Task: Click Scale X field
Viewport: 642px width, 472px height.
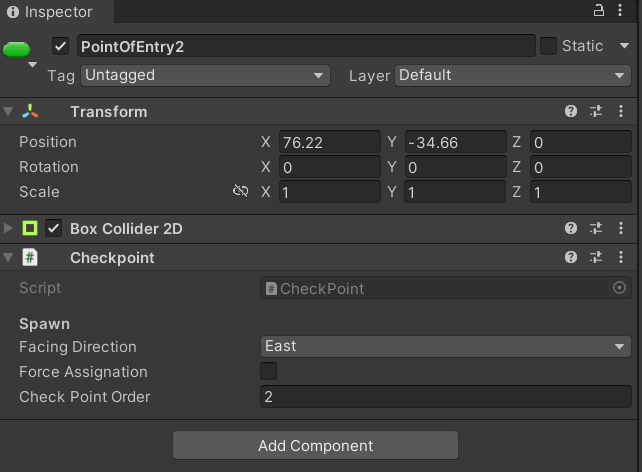Action: (330, 192)
